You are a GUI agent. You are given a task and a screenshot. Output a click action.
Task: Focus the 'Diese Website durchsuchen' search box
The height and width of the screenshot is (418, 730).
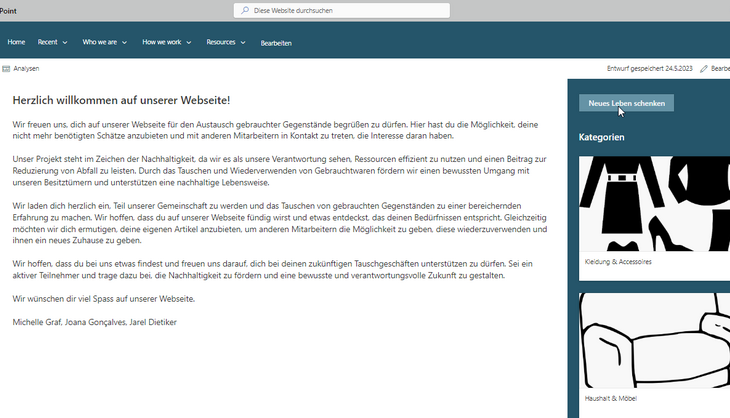pos(342,10)
